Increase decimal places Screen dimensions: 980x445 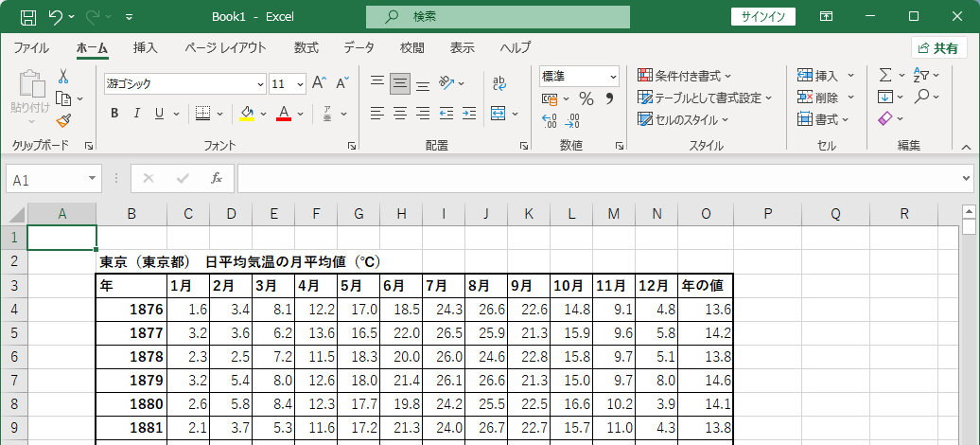550,120
